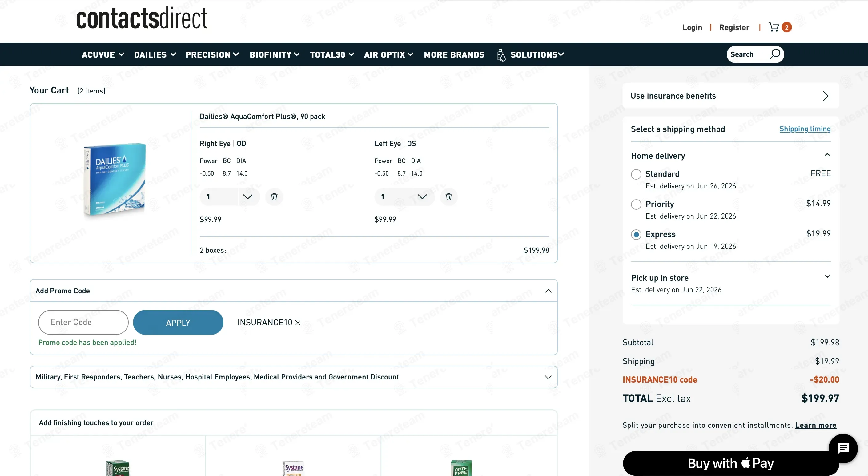Select Express shipping option

[636, 235]
